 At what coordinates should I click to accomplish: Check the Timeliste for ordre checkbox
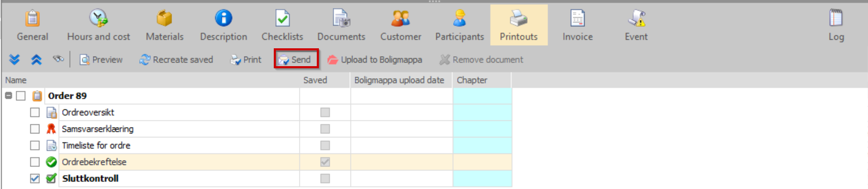pos(35,145)
